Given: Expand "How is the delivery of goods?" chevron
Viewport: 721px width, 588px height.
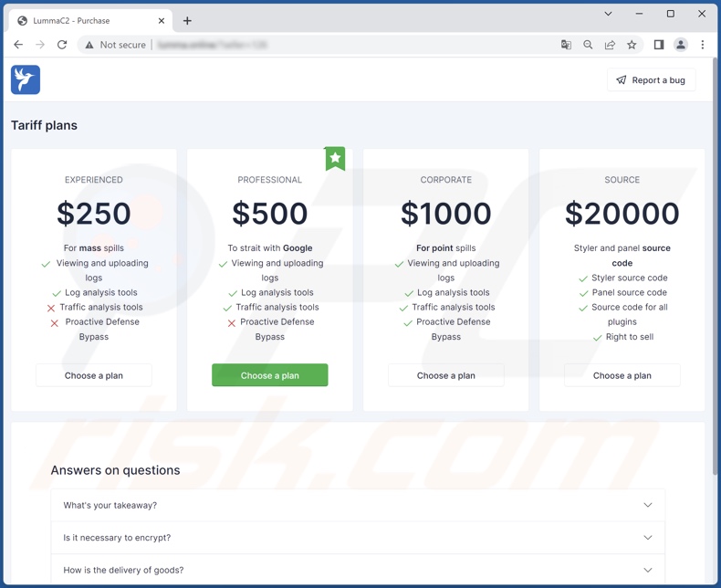Looking at the screenshot, I should tap(647, 570).
